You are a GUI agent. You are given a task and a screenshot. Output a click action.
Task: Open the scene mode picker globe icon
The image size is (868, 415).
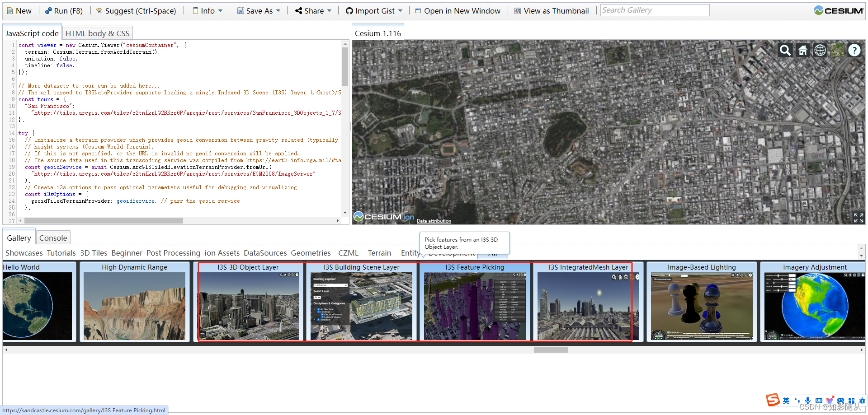tap(820, 50)
